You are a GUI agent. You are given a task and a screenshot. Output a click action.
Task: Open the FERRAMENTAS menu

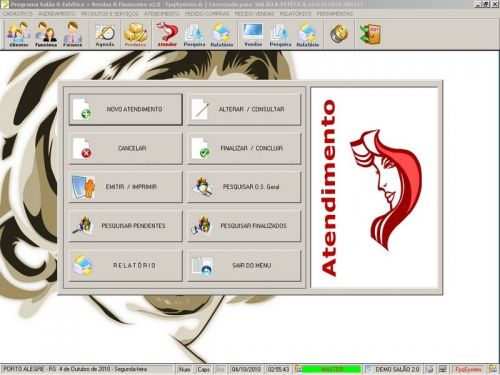point(335,14)
